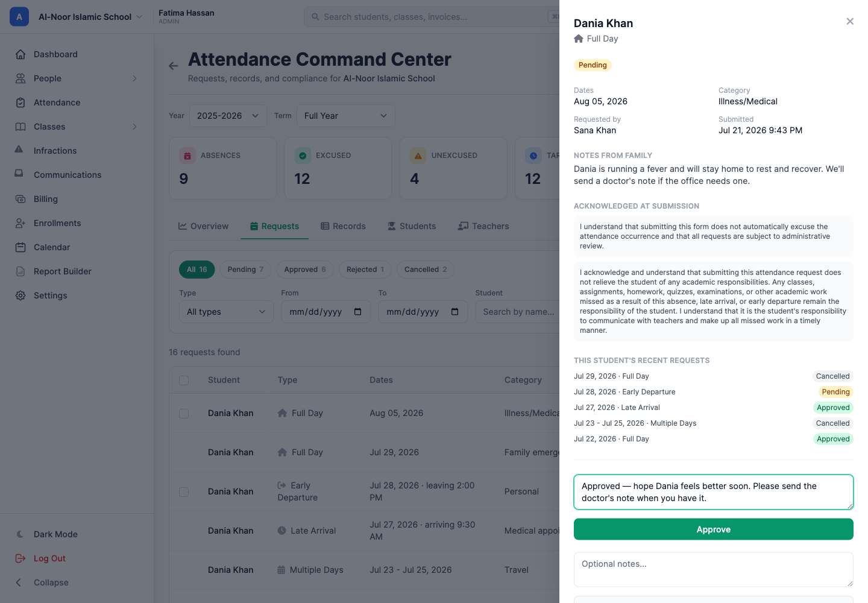This screenshot has width=868, height=603.
Task: Click the Jul 23 - Jul 25 Multiple Days recent request
Action: tap(714, 423)
